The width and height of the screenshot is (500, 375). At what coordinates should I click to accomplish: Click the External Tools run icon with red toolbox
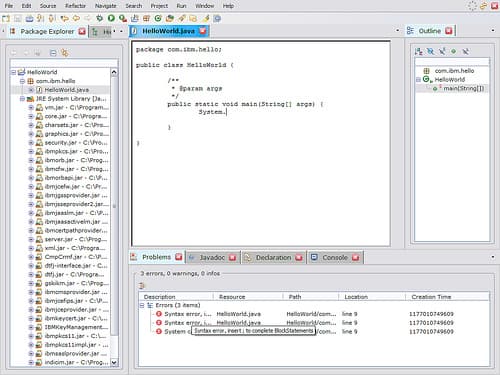123,19
